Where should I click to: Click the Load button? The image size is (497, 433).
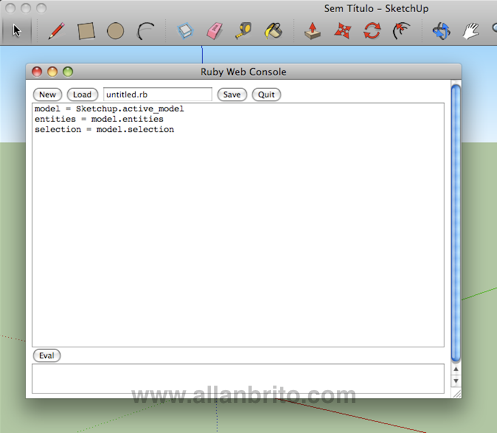tap(82, 95)
